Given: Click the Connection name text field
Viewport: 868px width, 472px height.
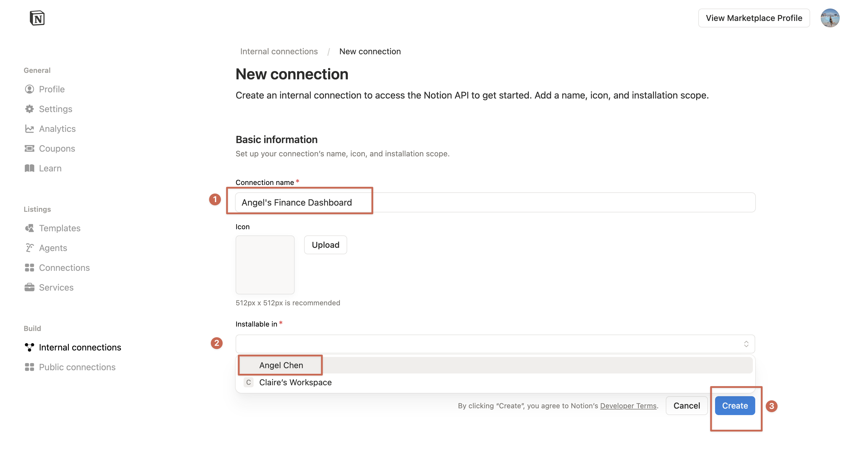Looking at the screenshot, I should (x=495, y=202).
